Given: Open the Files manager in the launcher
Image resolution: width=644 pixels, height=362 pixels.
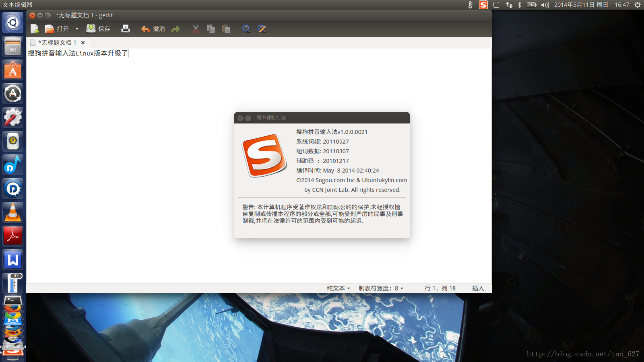Looking at the screenshot, I should click(x=13, y=46).
